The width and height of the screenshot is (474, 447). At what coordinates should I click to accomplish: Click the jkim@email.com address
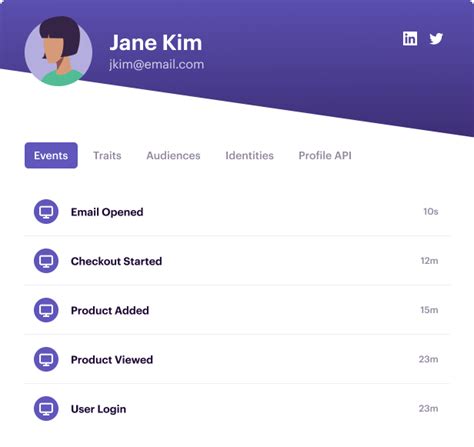[157, 64]
